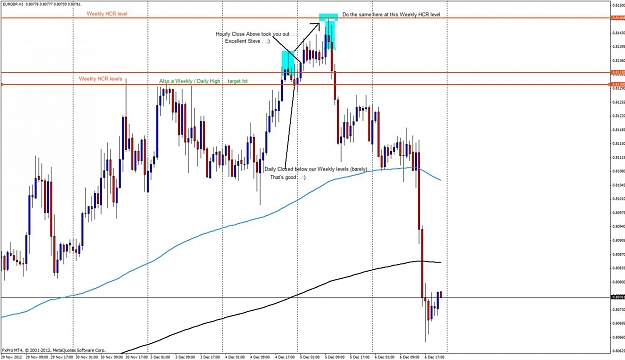Select 'Hourly Close Above took you out' annotation
Screen dimensions: 625x360
[253, 34]
